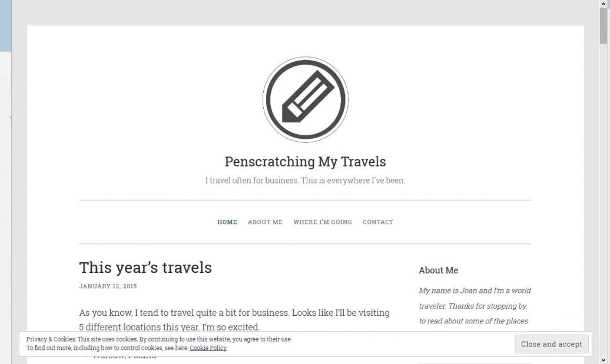Image resolution: width=610 pixels, height=364 pixels.
Task: Click the January 13, 2015 post date
Action: [108, 286]
